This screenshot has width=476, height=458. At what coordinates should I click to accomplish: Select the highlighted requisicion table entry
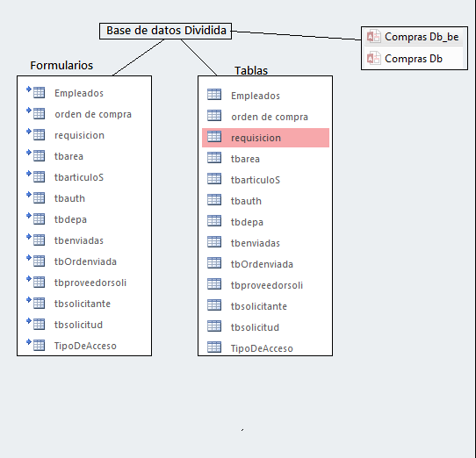[265, 138]
